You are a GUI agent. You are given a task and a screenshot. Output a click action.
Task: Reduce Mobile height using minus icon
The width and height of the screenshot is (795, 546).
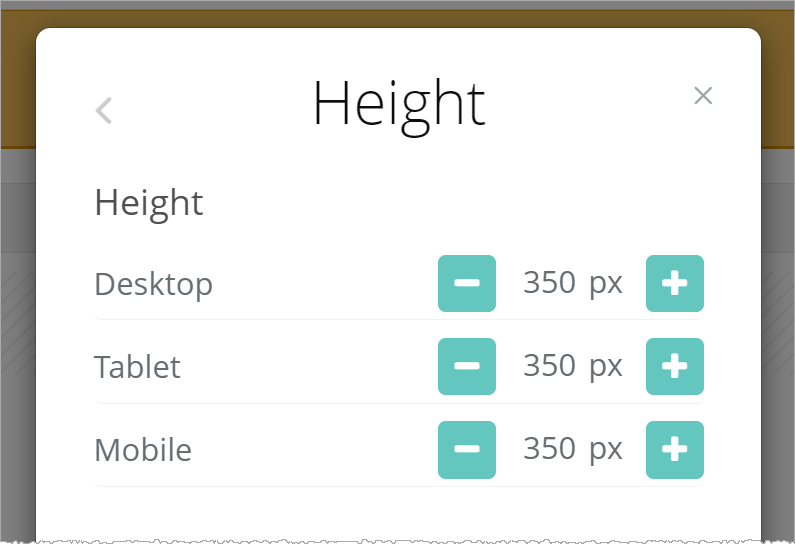coord(467,450)
